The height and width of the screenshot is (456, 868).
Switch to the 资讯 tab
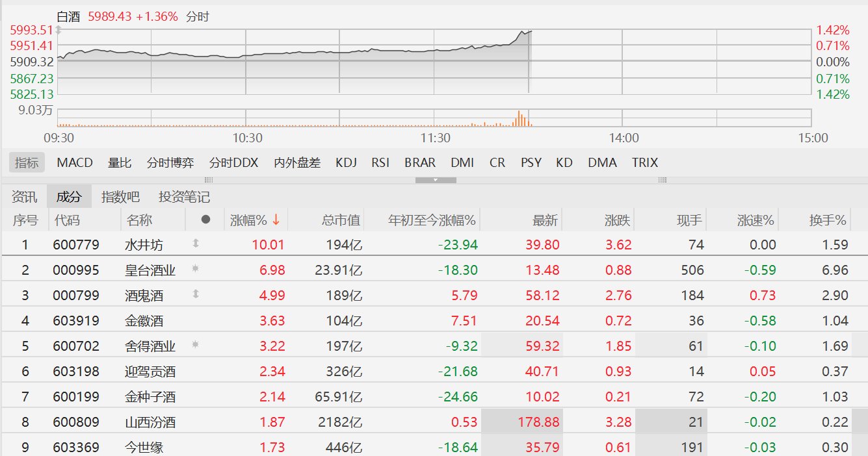pyautogui.click(x=25, y=197)
